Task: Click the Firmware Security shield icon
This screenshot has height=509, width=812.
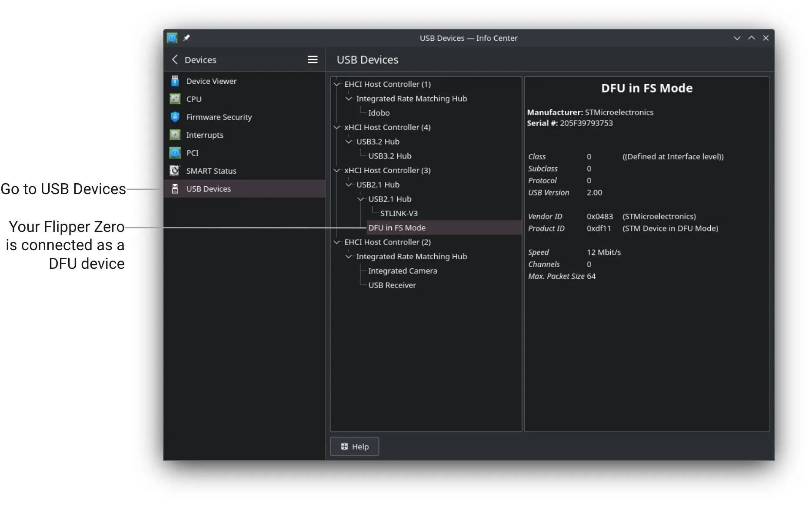Action: tap(175, 117)
